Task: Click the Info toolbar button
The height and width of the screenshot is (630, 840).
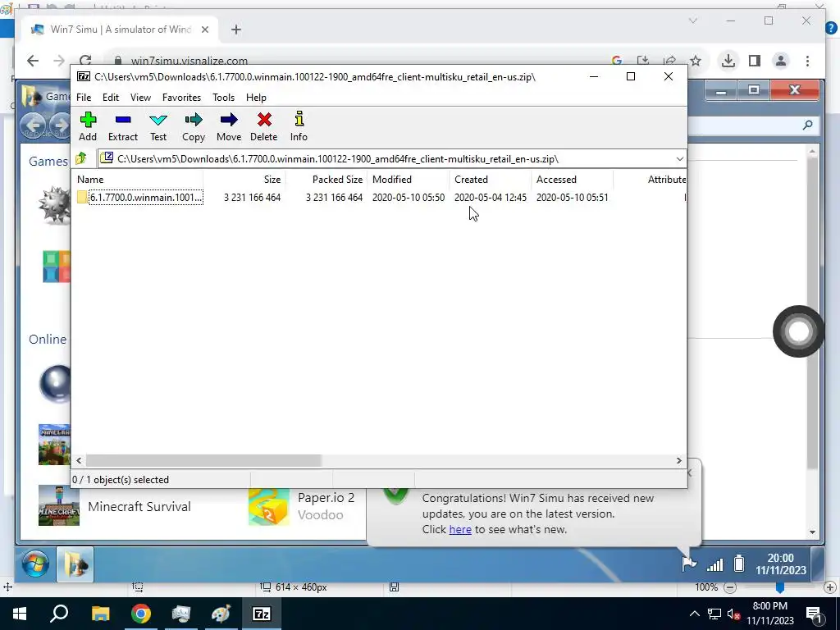Action: click(299, 127)
